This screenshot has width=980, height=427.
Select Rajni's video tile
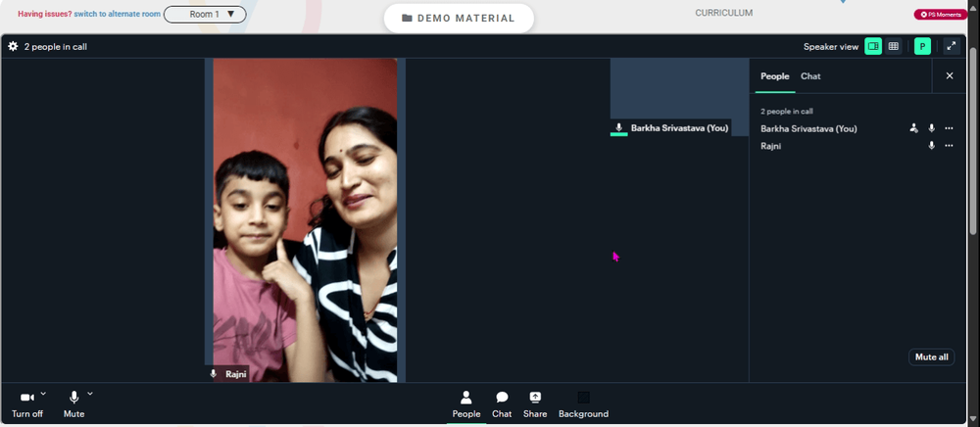tap(305, 219)
